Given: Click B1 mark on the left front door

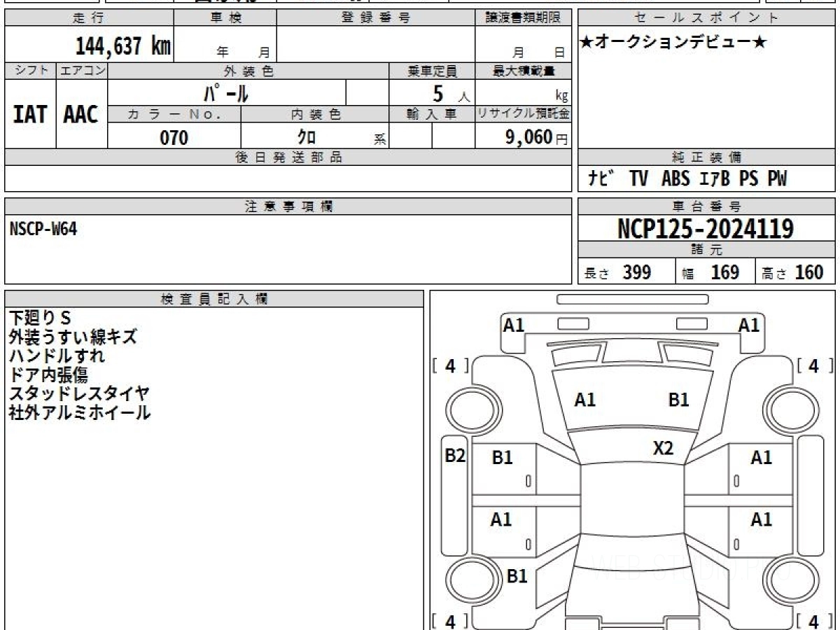Looking at the screenshot, I should [502, 458].
